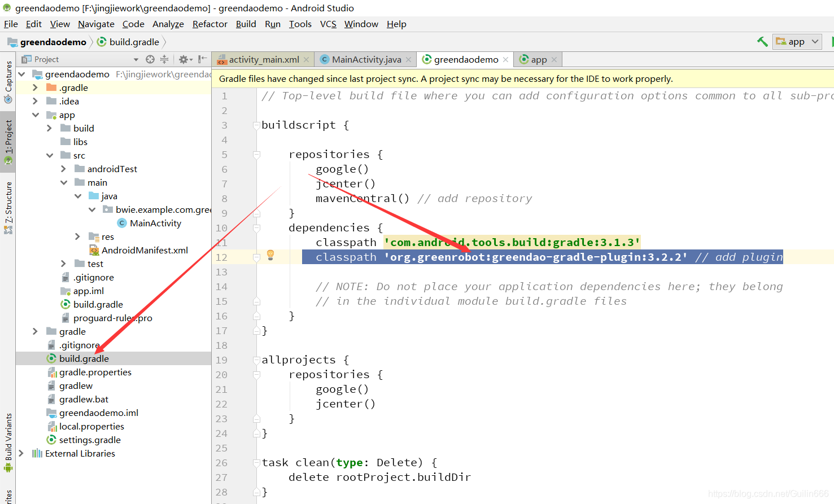The height and width of the screenshot is (504, 834).
Task: Open Project panel settings gear
Action: [x=185, y=59]
